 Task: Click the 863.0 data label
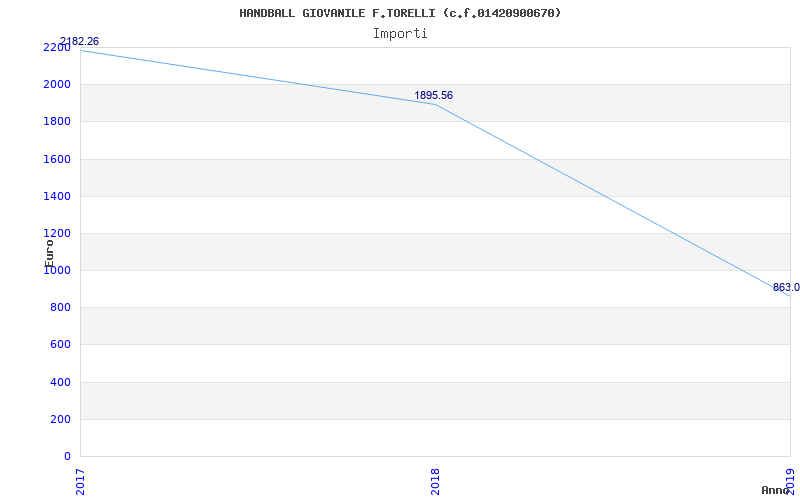[786, 288]
